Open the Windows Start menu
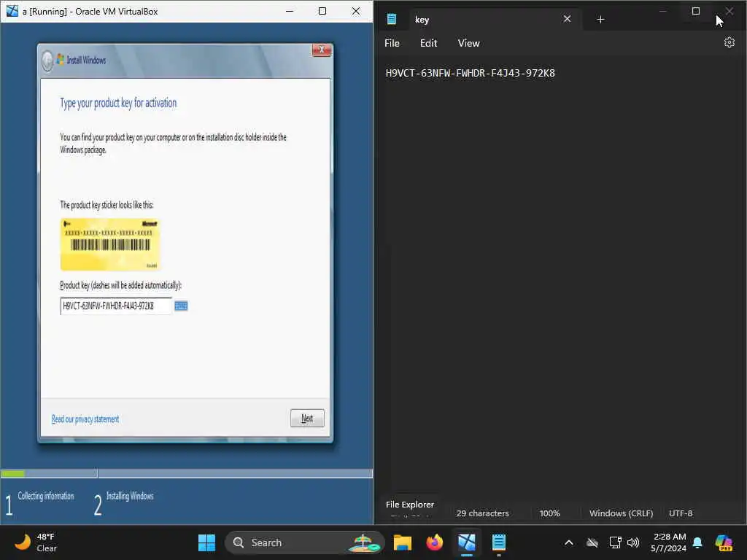Viewport: 747px width, 560px height. 206,542
